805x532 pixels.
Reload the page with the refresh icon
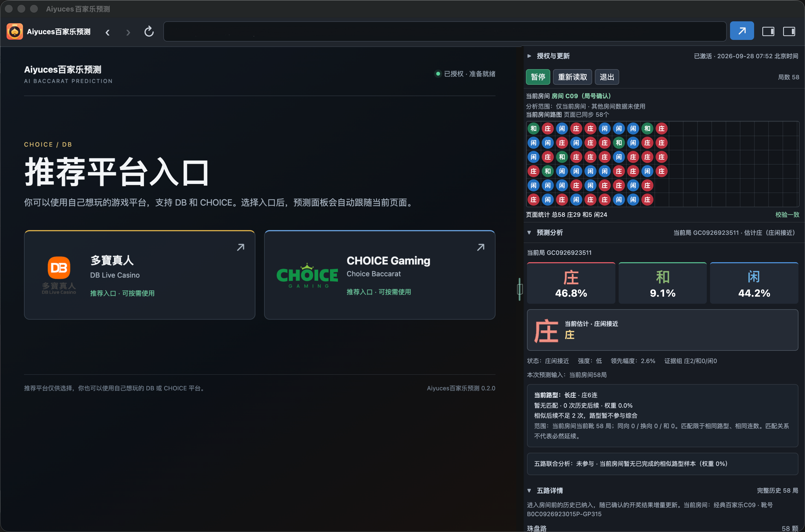click(x=149, y=31)
